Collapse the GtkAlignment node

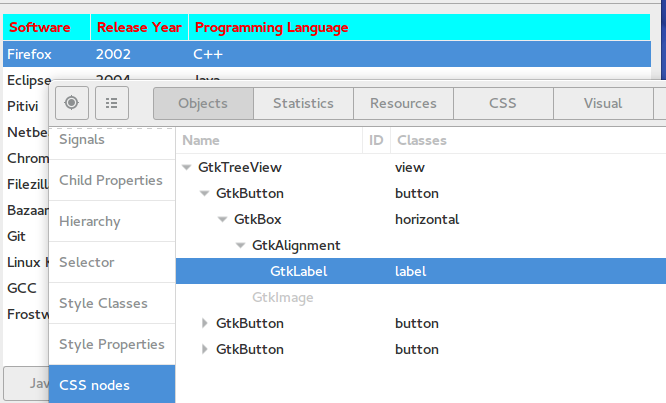click(x=241, y=245)
